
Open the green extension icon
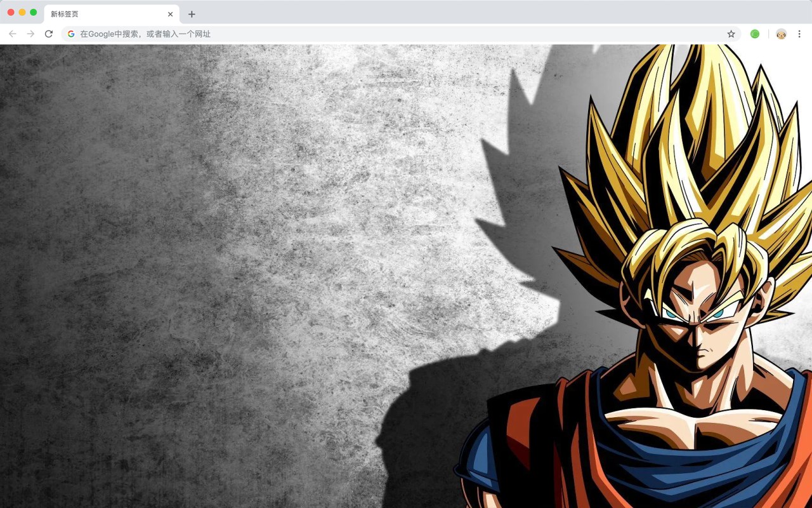pos(755,34)
